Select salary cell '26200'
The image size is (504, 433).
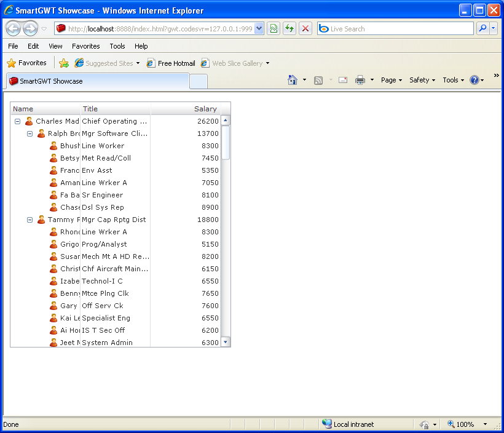(x=186, y=121)
